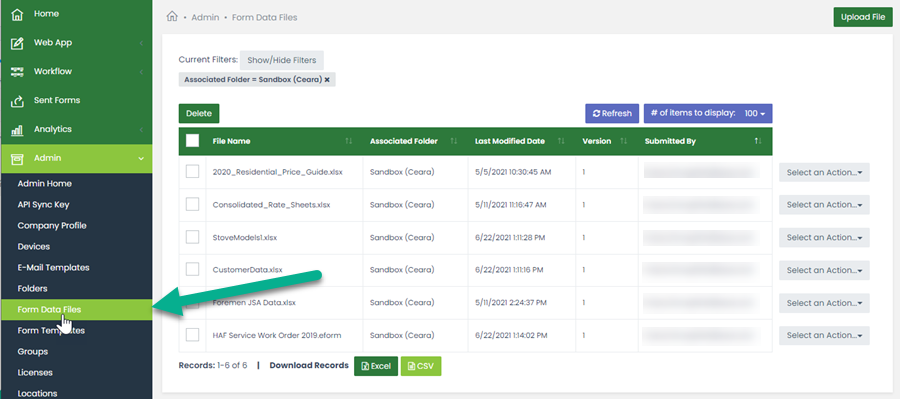The height and width of the screenshot is (399, 900).
Task: Click the CustomerData.xlsx file name
Action: tap(247, 270)
